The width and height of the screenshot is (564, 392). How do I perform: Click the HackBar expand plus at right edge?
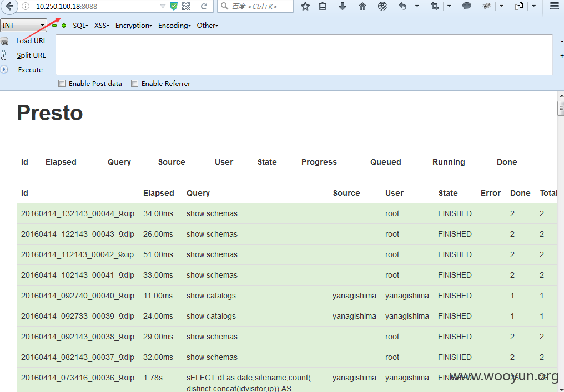562,55
